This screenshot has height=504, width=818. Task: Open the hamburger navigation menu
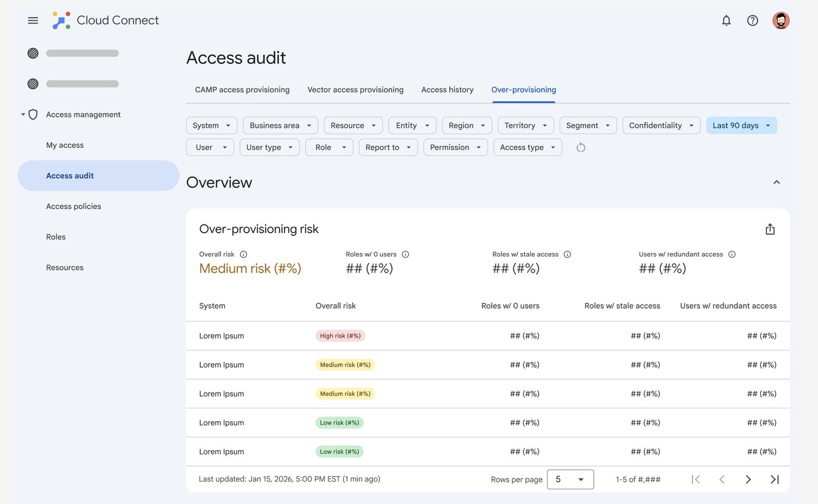(x=33, y=20)
